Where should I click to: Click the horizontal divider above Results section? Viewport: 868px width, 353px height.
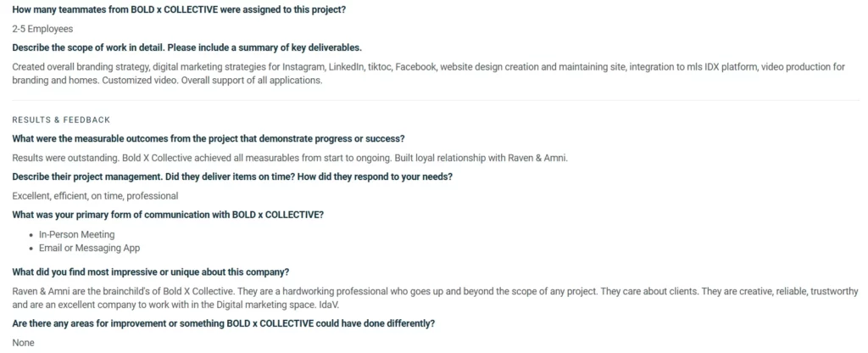point(436,100)
